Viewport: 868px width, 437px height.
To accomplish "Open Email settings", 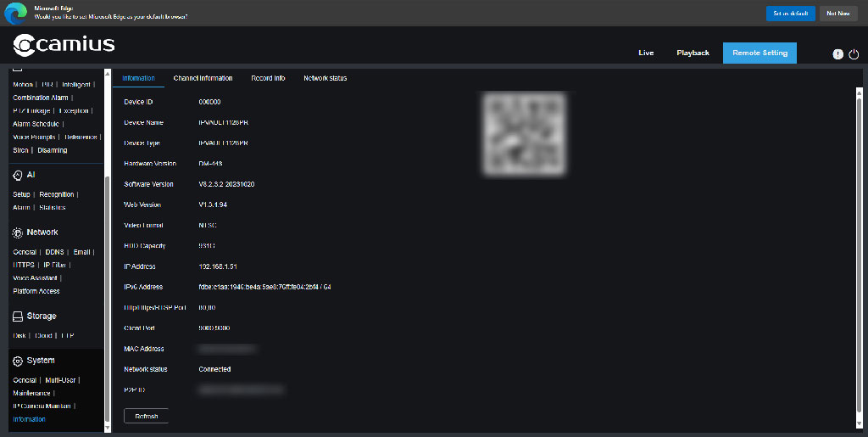I will [x=81, y=253].
